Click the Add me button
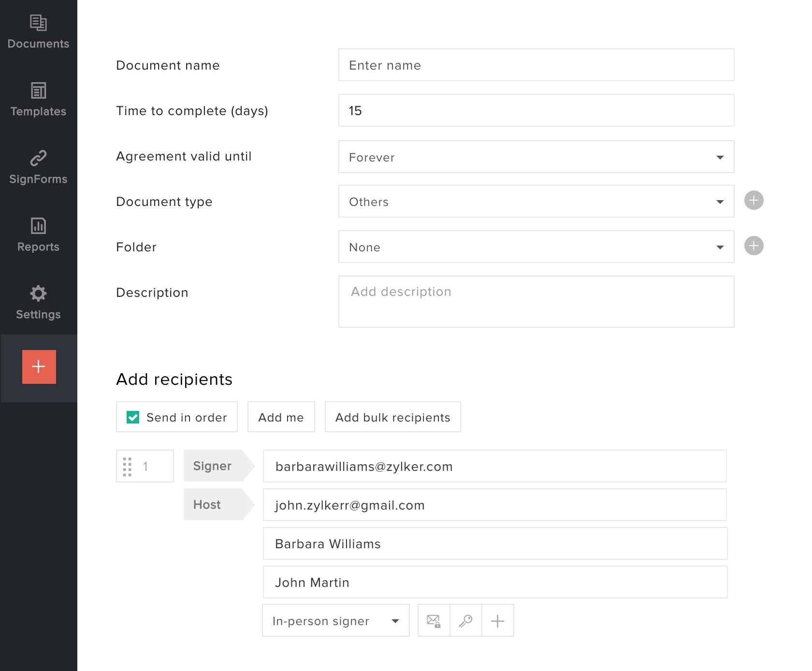This screenshot has height=671, width=812. pyautogui.click(x=281, y=417)
